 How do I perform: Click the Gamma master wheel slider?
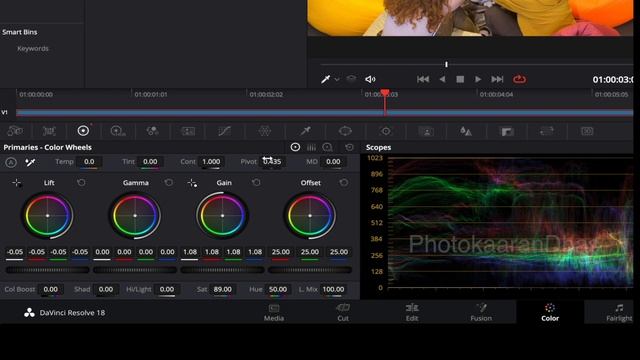point(135,270)
